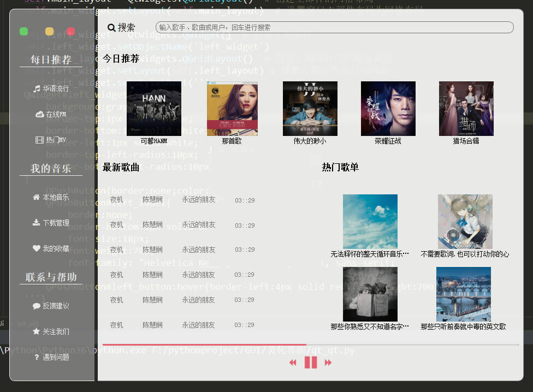Click the 每日推荐 sidebar heading
533x392 pixels.
tap(51, 60)
